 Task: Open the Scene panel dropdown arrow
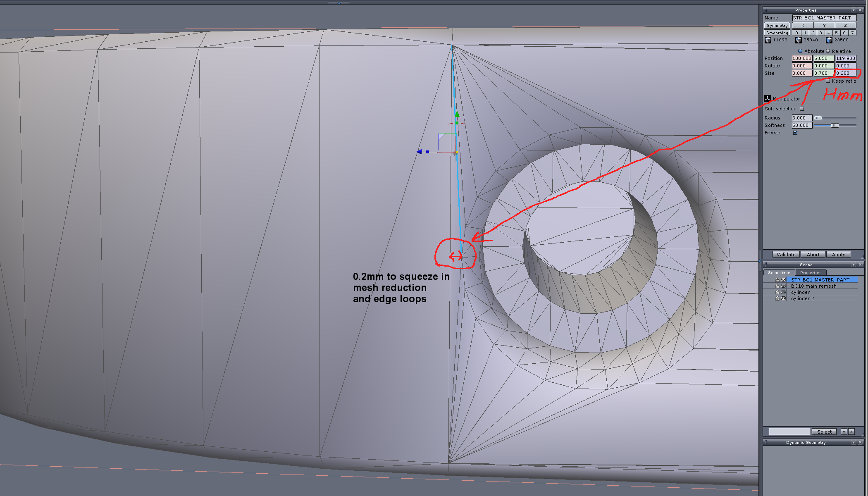tap(854, 265)
